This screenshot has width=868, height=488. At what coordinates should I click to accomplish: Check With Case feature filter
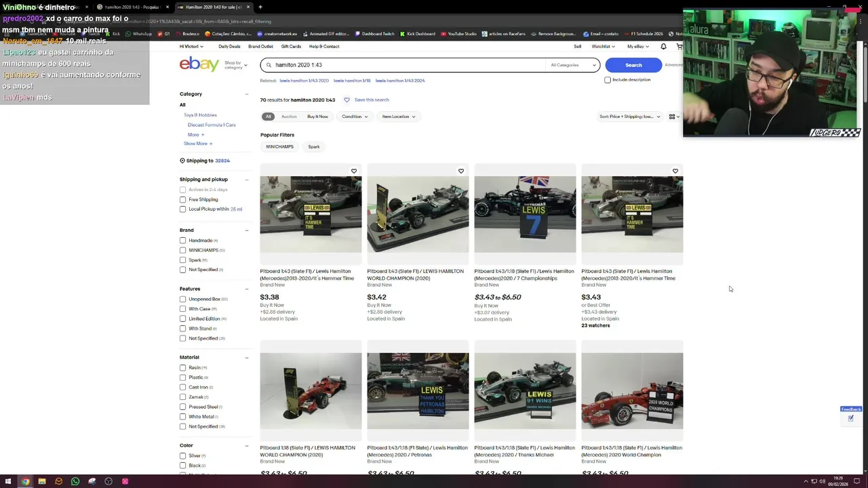pyautogui.click(x=182, y=308)
